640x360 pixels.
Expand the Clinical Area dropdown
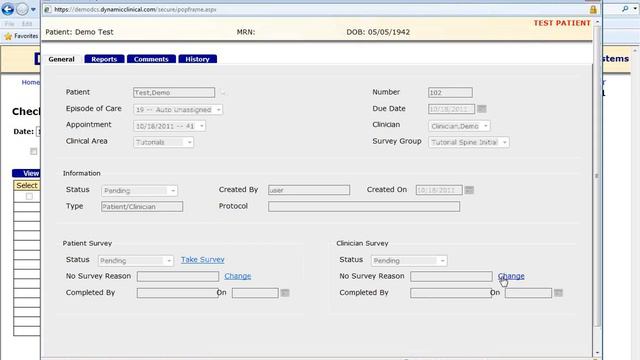189,142
